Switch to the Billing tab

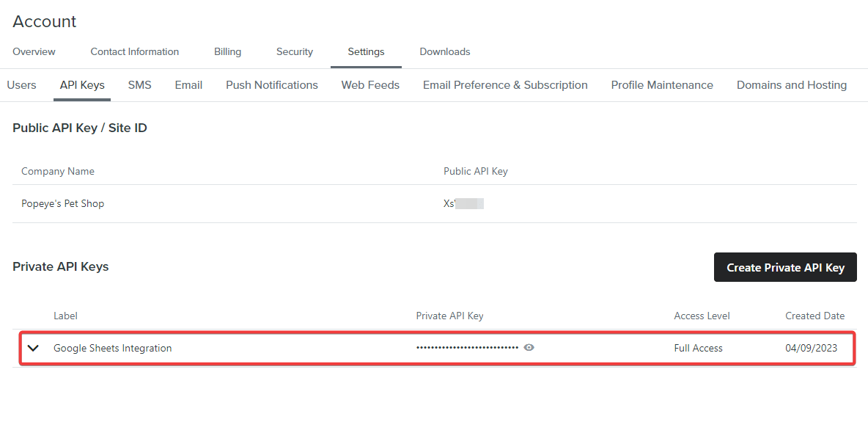pos(227,51)
